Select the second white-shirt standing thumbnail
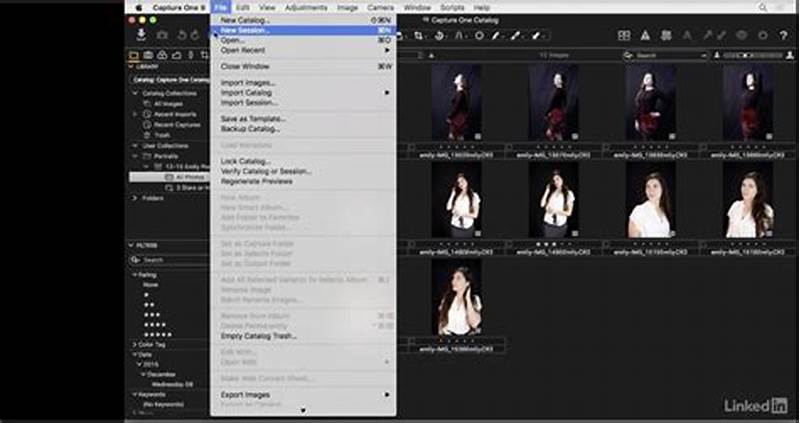The image size is (800, 423). click(x=554, y=200)
